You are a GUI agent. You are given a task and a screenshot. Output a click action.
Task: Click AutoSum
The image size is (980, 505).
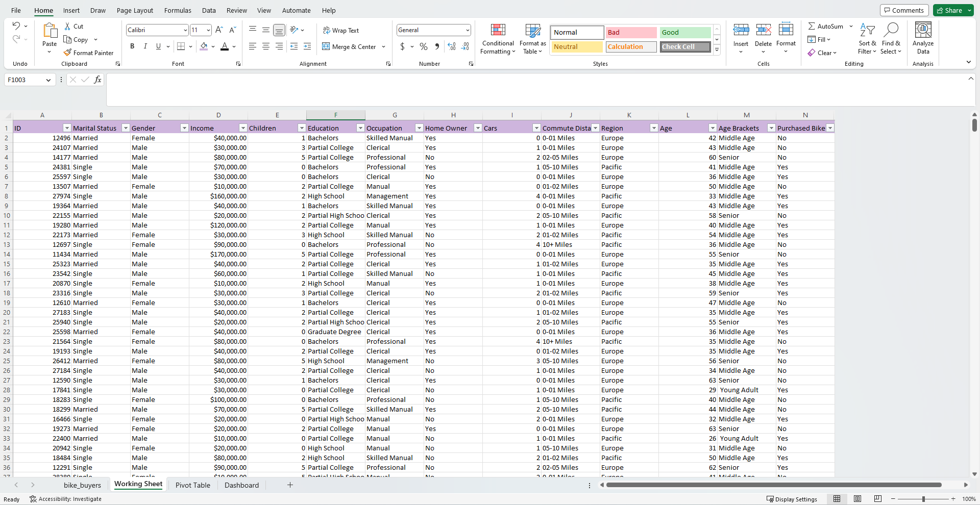click(826, 26)
